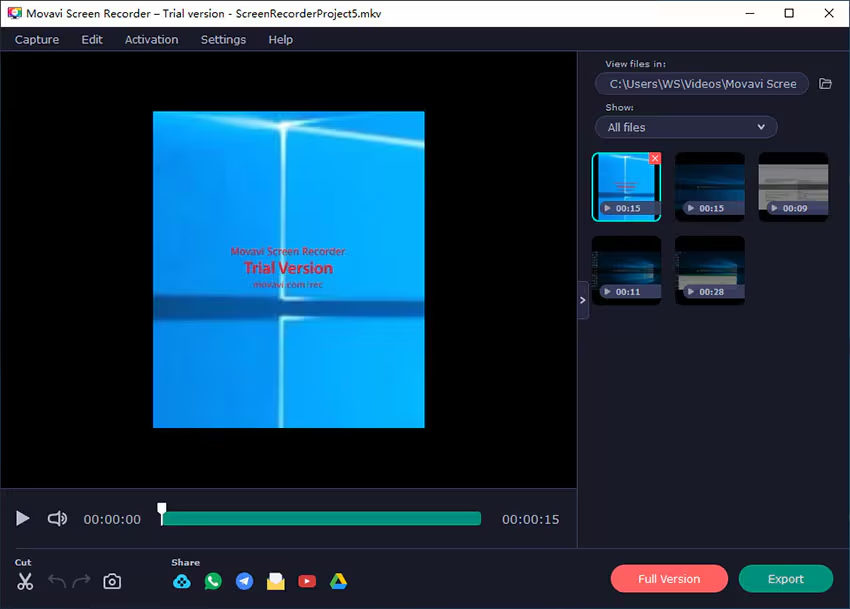
Task: Share to WhatsApp
Action: (213, 581)
